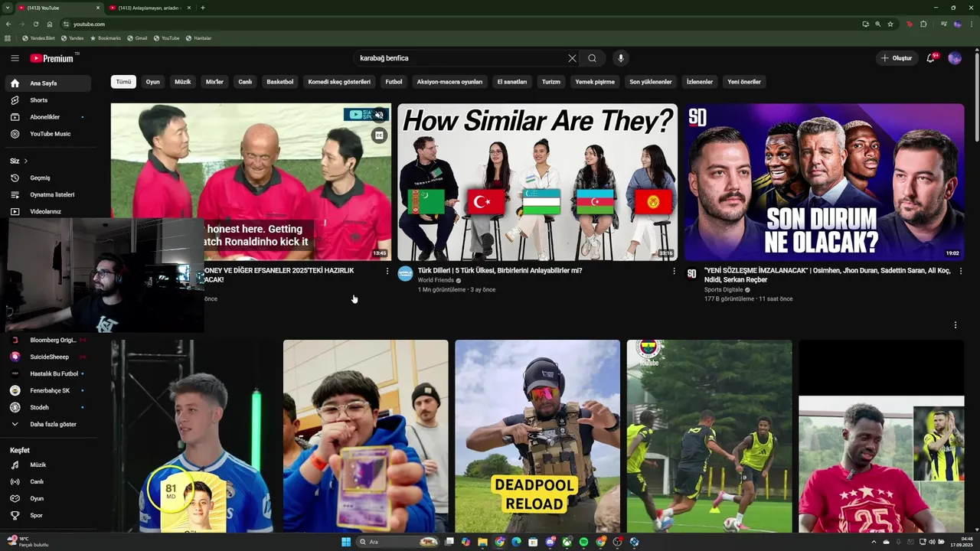The width and height of the screenshot is (980, 551).
Task: Open the account avatar menu
Action: (955, 58)
